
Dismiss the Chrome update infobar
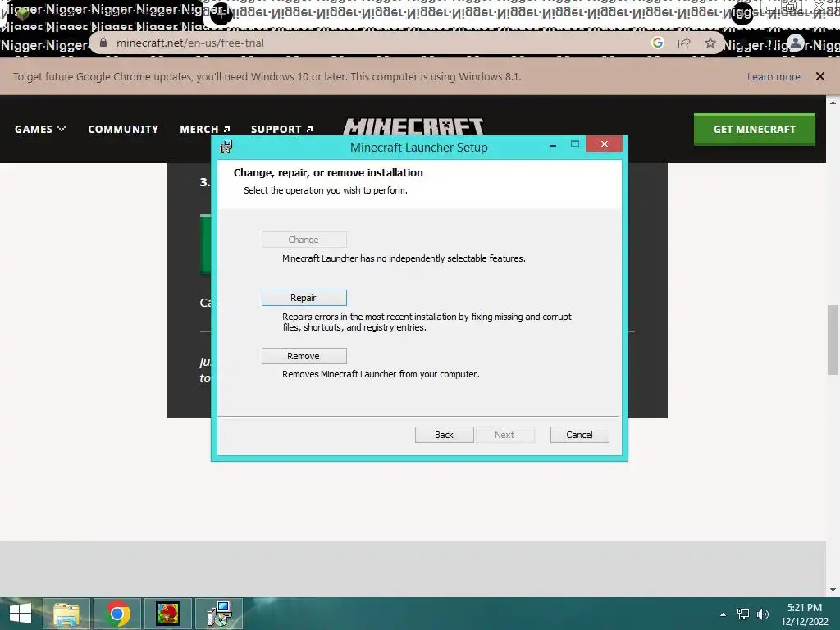tap(820, 76)
